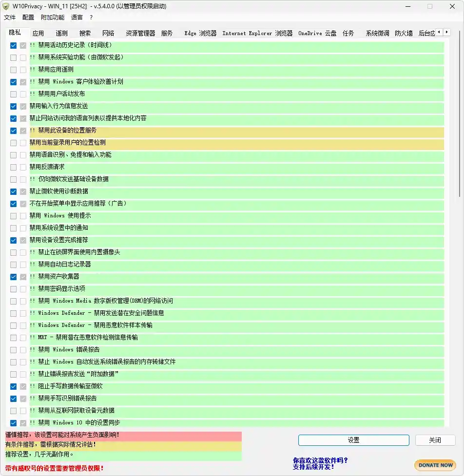The image size is (464, 476).
Task: Click the 关闭 button
Action: [435, 440]
